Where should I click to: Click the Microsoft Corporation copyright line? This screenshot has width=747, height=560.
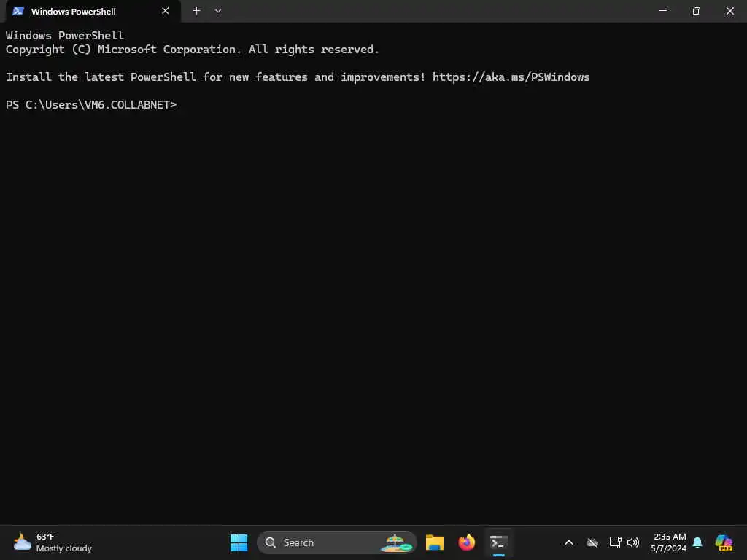point(193,50)
